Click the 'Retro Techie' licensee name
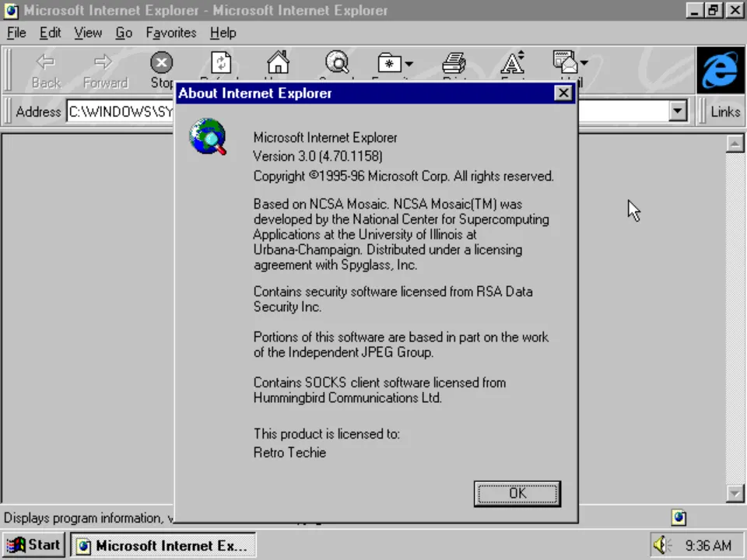 coord(289,453)
